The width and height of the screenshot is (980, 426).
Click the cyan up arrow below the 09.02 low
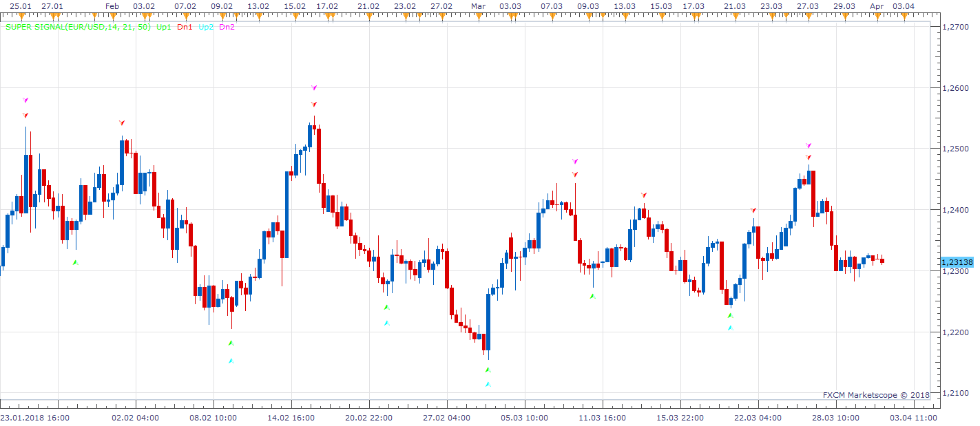(x=231, y=361)
